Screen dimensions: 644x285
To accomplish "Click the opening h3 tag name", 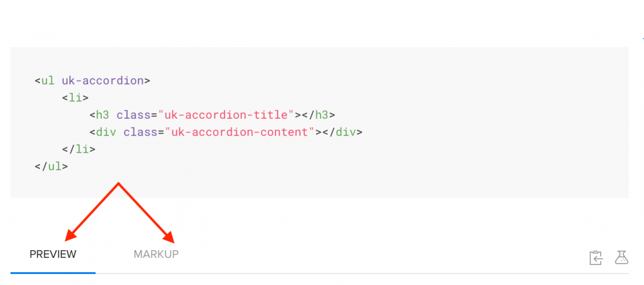I will click(x=102, y=115).
